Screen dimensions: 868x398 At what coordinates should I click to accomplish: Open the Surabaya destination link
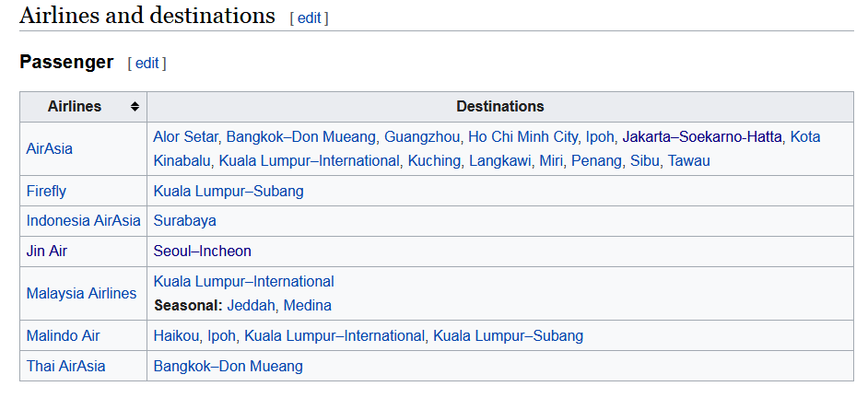point(185,221)
